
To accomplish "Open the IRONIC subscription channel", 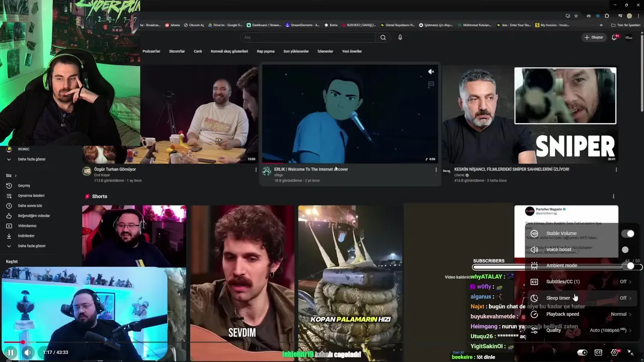I will coord(24,149).
